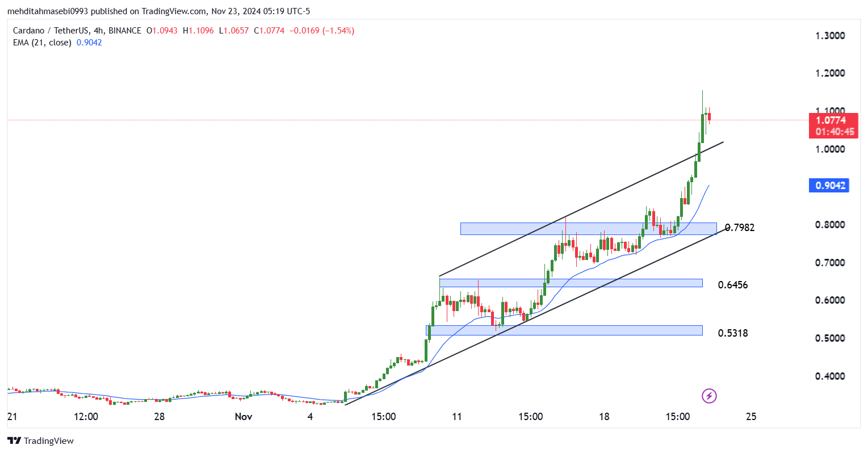Click the purple lightning bolt icon
Image resolution: width=868 pixels, height=453 pixels.
point(709,396)
